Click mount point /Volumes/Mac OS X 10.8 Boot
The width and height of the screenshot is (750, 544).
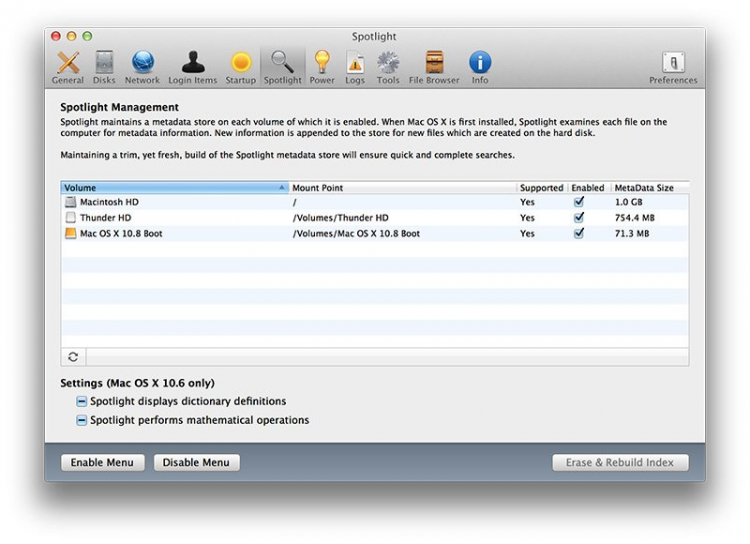[356, 233]
